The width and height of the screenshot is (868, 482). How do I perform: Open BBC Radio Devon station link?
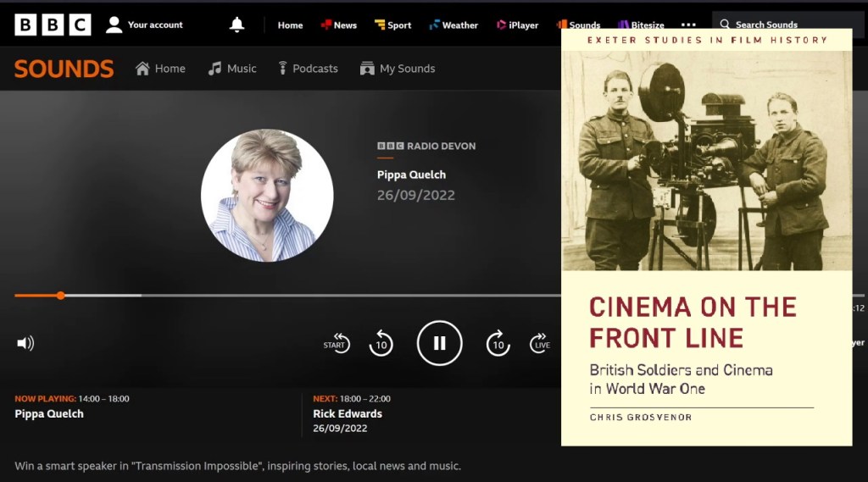pyautogui.click(x=426, y=146)
